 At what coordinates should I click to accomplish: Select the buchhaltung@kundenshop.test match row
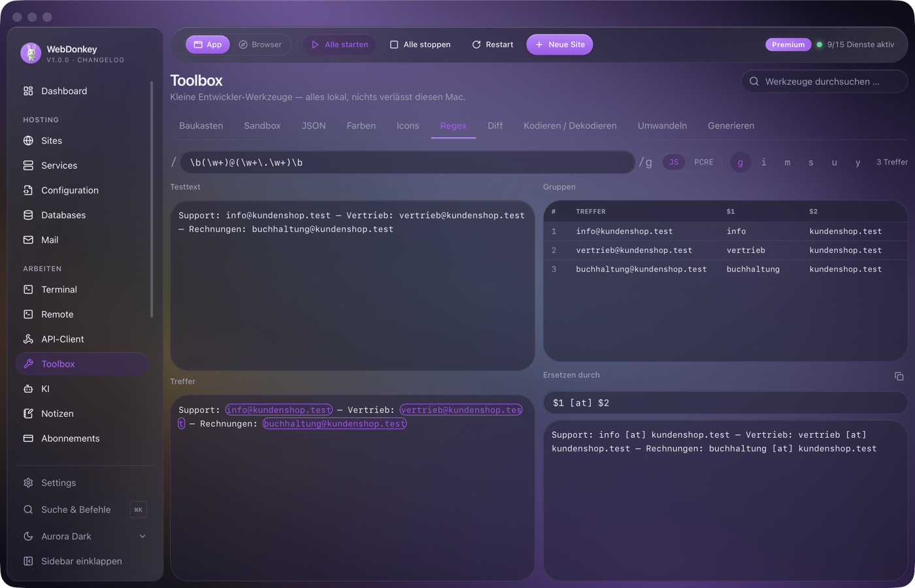725,269
